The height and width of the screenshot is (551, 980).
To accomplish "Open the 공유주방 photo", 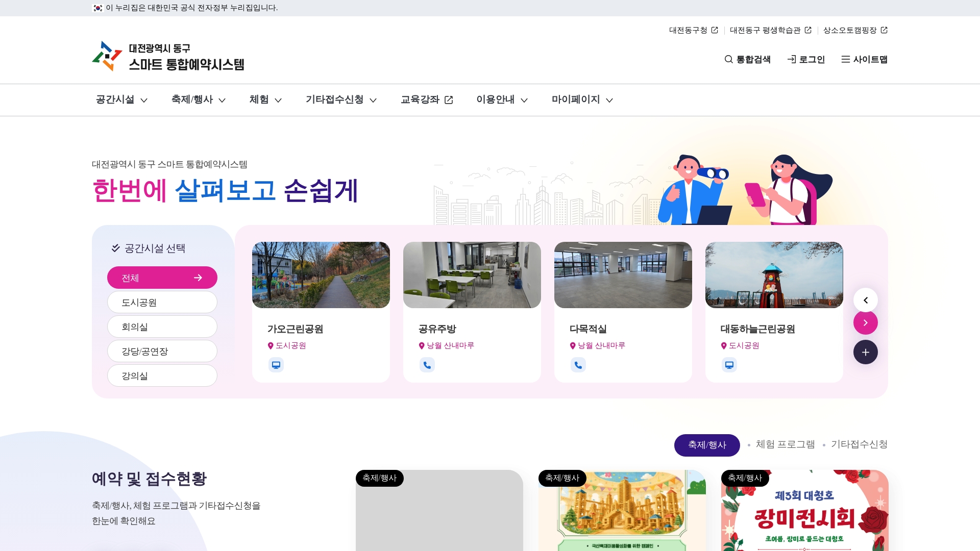I will [472, 275].
